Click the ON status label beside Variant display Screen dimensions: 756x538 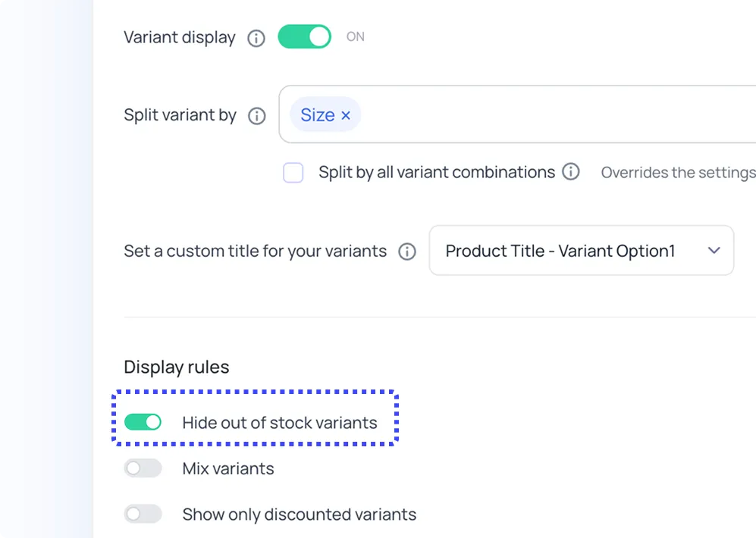pos(355,36)
